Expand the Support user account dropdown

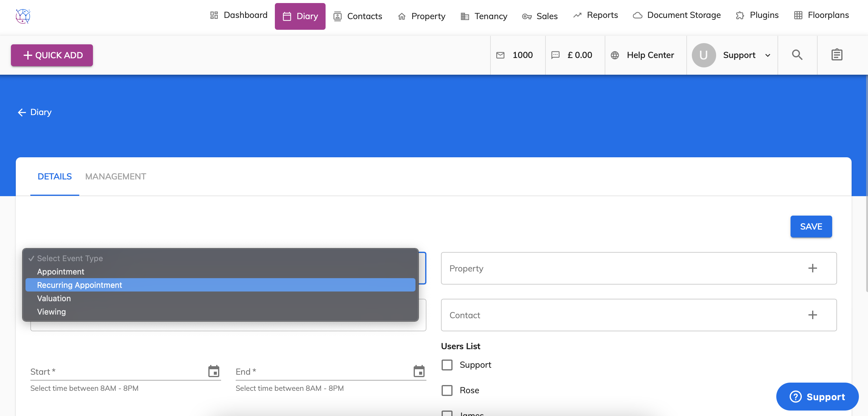[767, 55]
